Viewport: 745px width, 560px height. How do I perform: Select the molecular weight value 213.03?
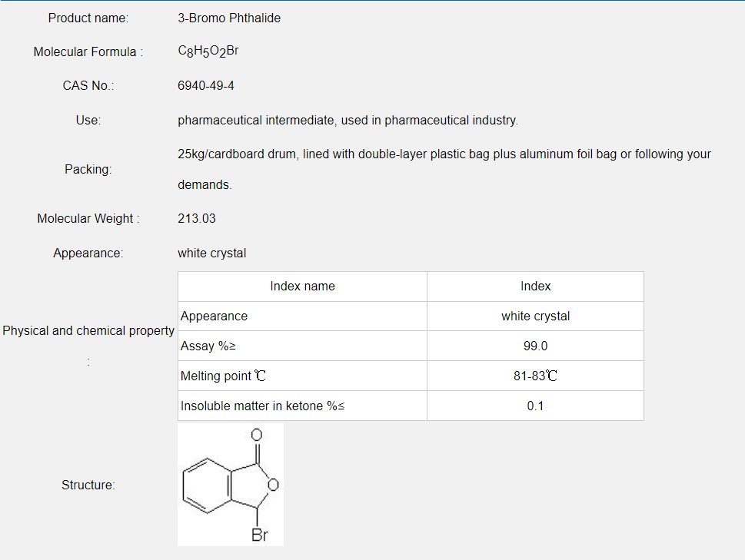tap(197, 218)
